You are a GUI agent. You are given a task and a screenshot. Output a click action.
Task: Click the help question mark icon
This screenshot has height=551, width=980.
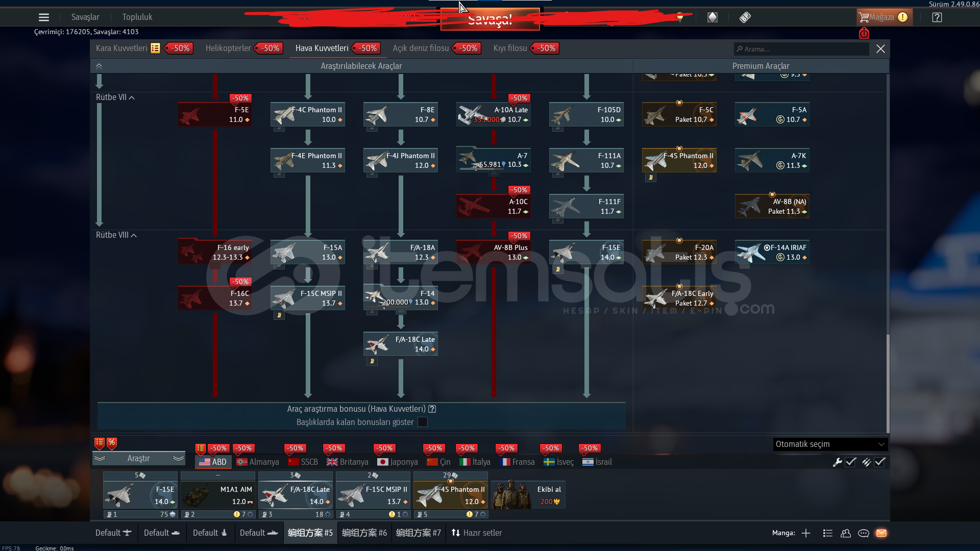click(x=937, y=17)
